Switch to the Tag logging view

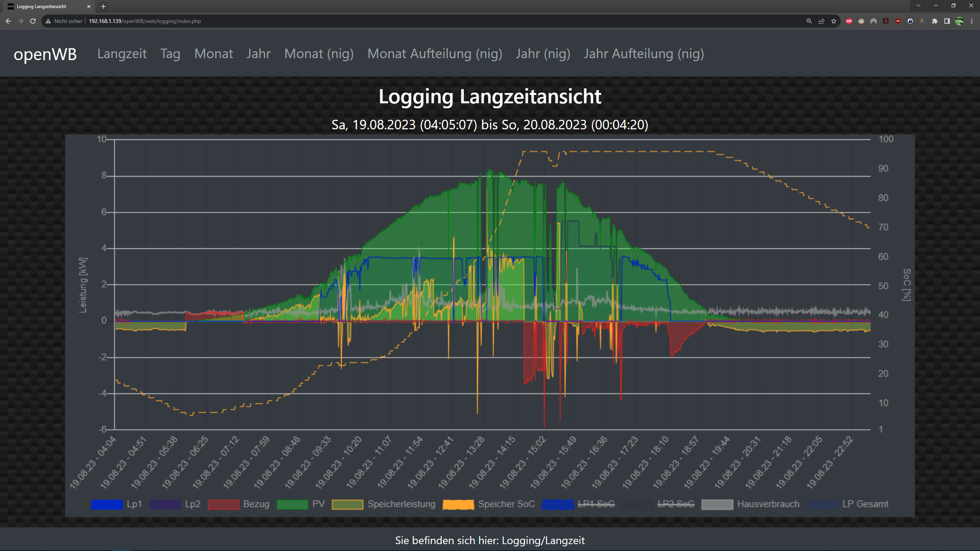(x=170, y=54)
